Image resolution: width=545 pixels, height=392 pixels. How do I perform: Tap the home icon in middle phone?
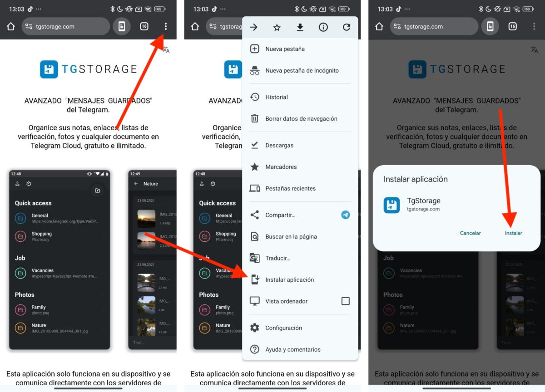(x=195, y=26)
